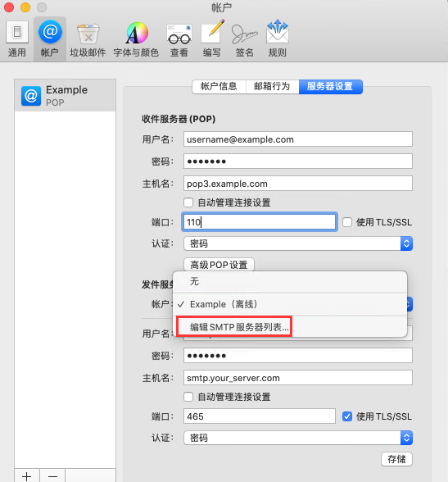Switch to the 帐户信息 tab
The width and height of the screenshot is (448, 482).
click(x=219, y=86)
